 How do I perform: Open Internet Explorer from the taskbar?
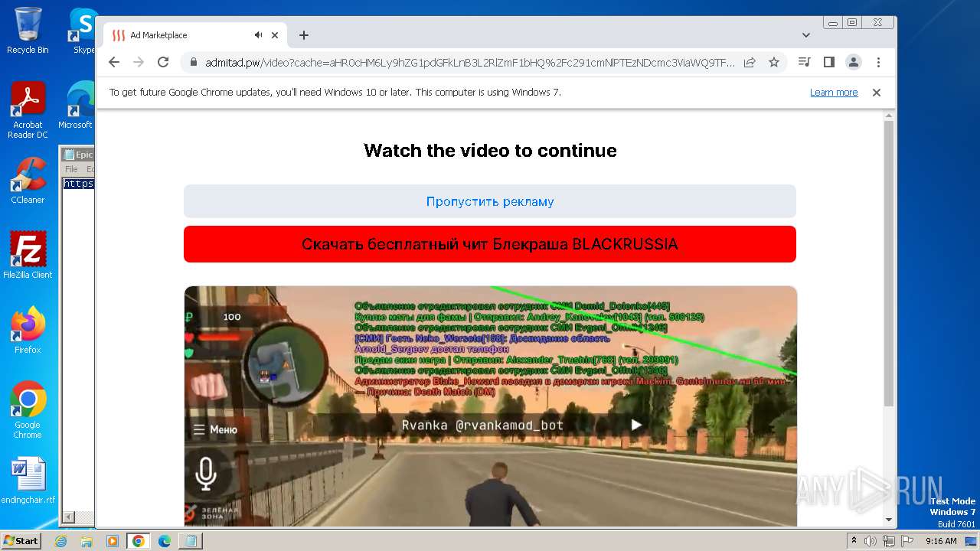(x=60, y=541)
